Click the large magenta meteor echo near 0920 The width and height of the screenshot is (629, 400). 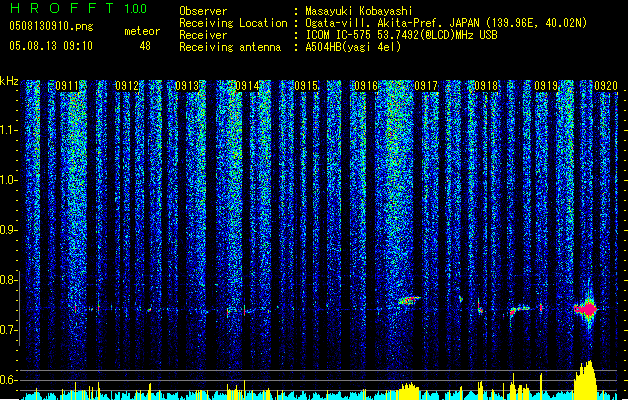pyautogui.click(x=586, y=309)
